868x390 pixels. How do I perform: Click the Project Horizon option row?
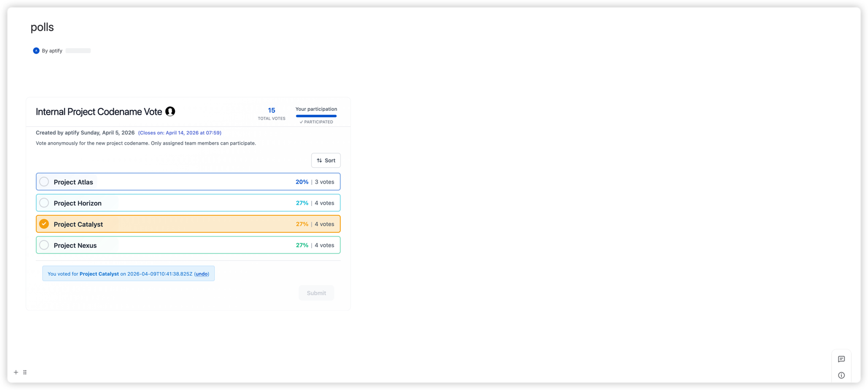(188, 202)
